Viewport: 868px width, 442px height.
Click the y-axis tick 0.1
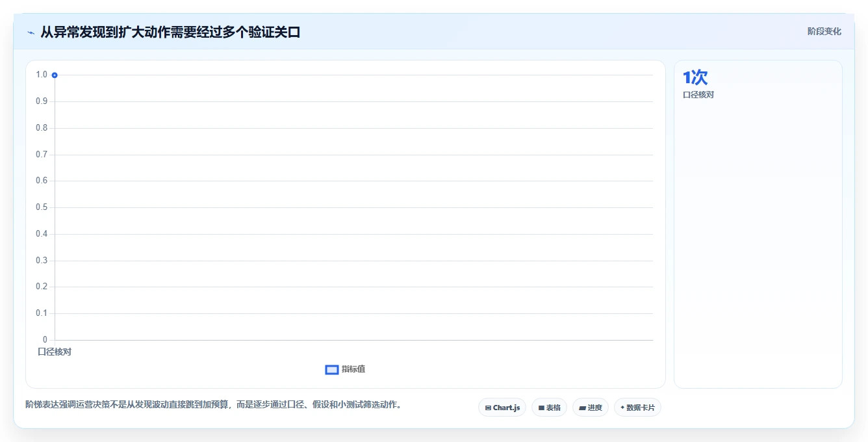click(x=42, y=313)
